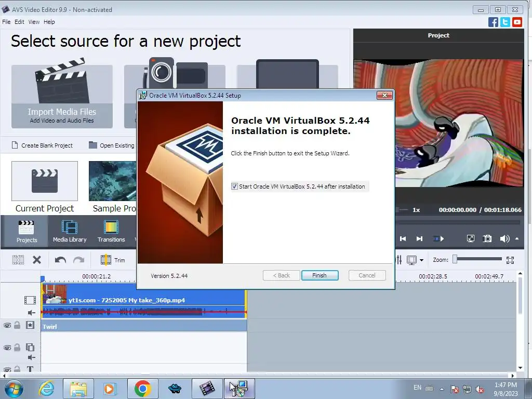This screenshot has height=399, width=532.
Task: Click the delete (X) timeline tool
Action: pos(37,260)
